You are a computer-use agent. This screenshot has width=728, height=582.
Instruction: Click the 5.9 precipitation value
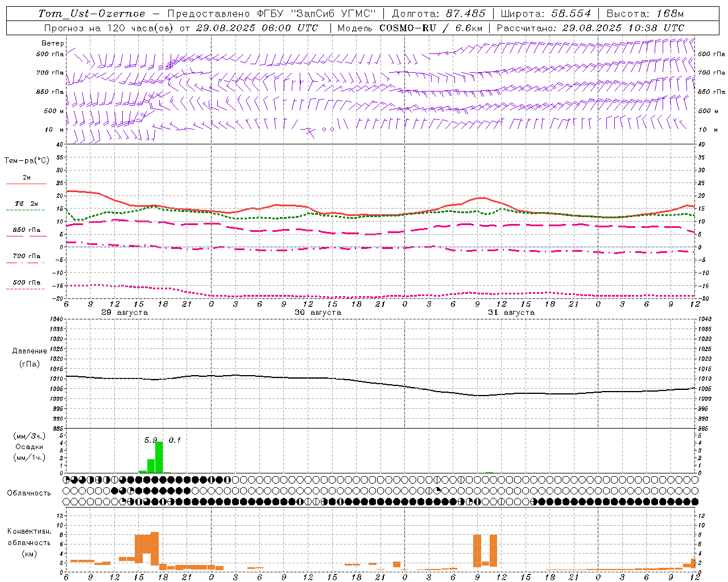coord(150,440)
